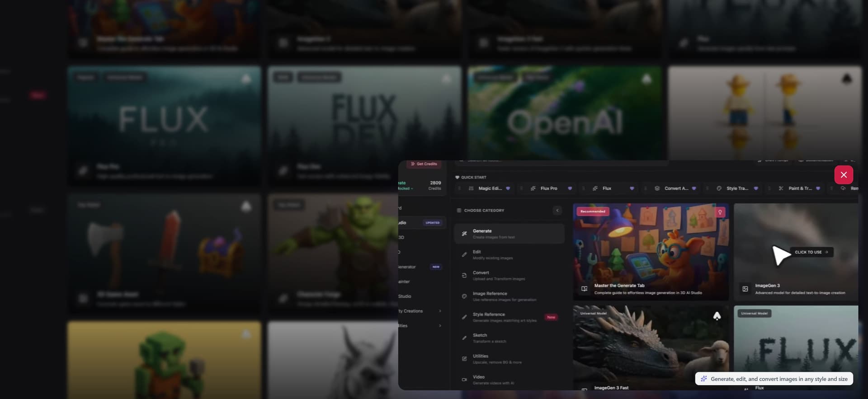Expand the Creations sidebar chevron
The image size is (868, 399).
click(x=440, y=311)
